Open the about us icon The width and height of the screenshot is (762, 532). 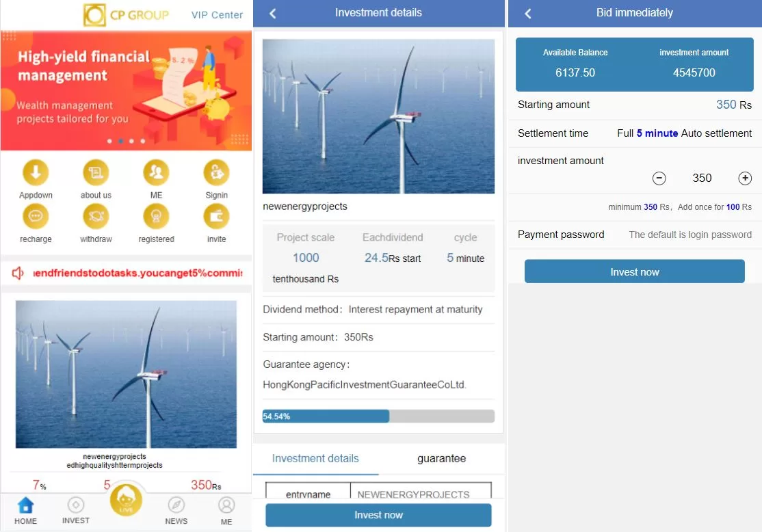pyautogui.click(x=96, y=172)
